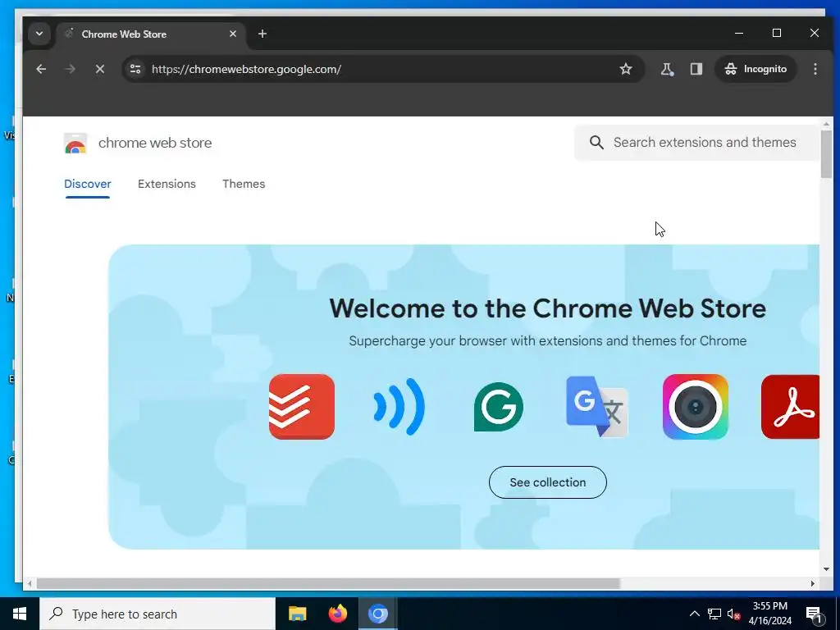Bookmark this page with star icon
The image size is (840, 630).
[x=625, y=69]
